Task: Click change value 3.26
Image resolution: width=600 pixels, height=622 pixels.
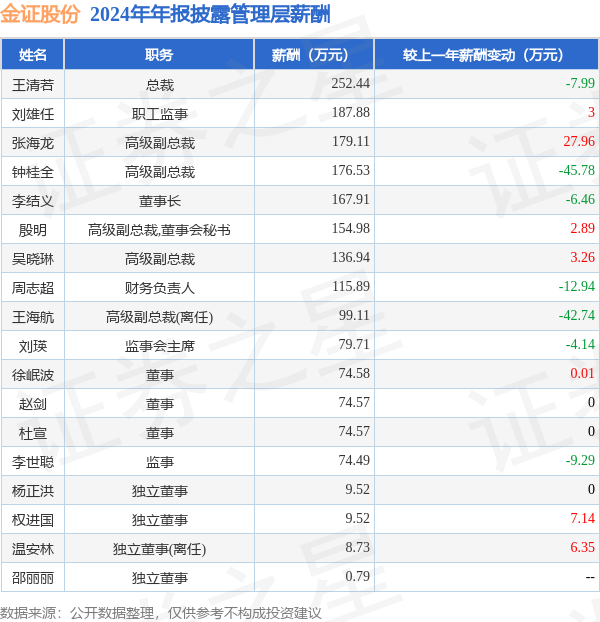Action: pos(582,257)
